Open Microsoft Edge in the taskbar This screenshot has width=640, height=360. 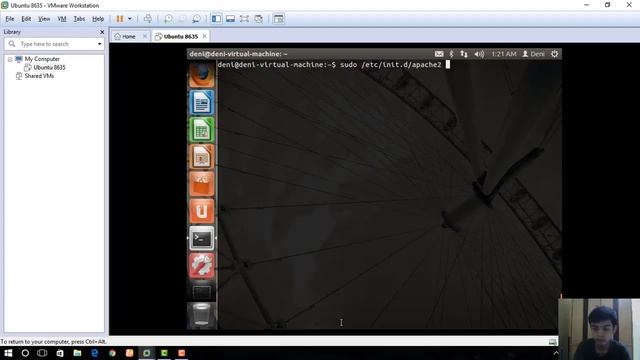tap(95, 353)
